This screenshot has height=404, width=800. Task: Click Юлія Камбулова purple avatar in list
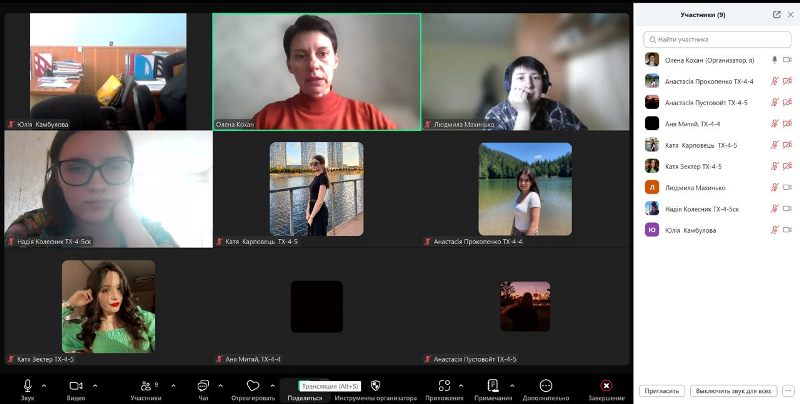[652, 230]
